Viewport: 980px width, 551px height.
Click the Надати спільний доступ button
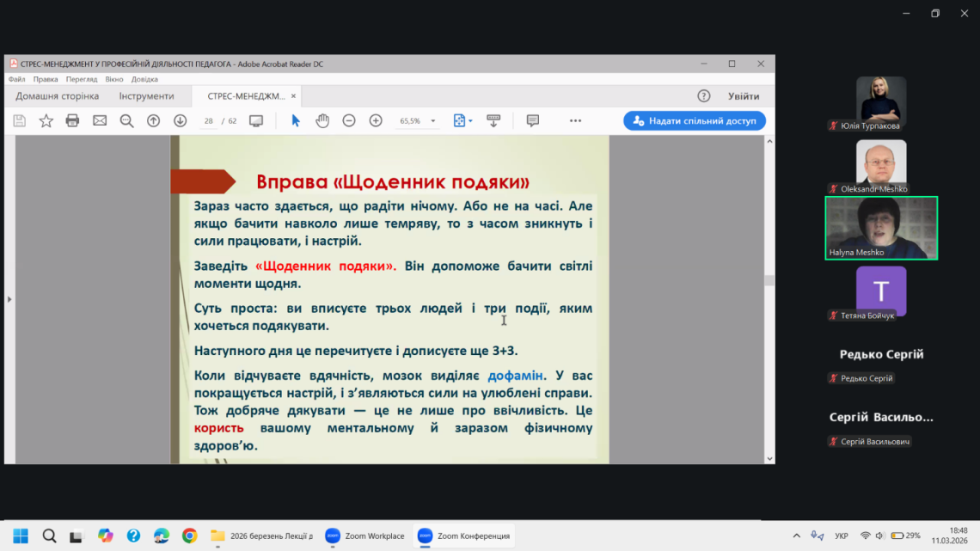695,121
